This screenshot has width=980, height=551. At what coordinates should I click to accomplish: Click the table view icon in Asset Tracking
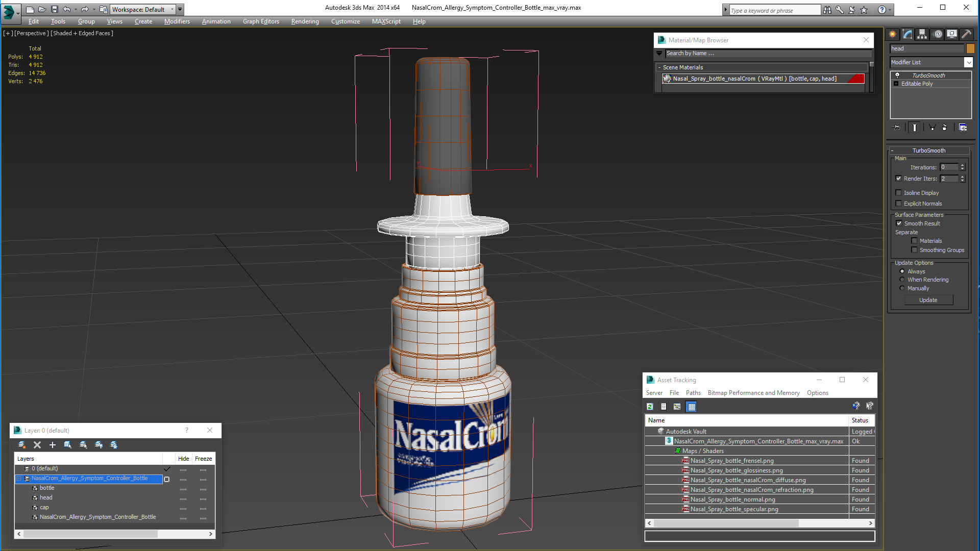(692, 407)
